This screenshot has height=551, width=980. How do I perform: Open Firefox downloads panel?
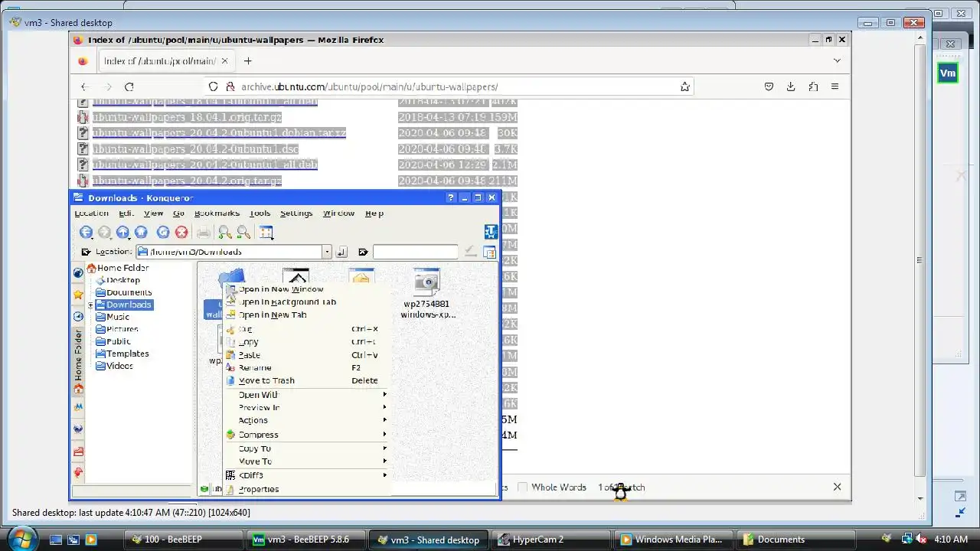pos(791,86)
